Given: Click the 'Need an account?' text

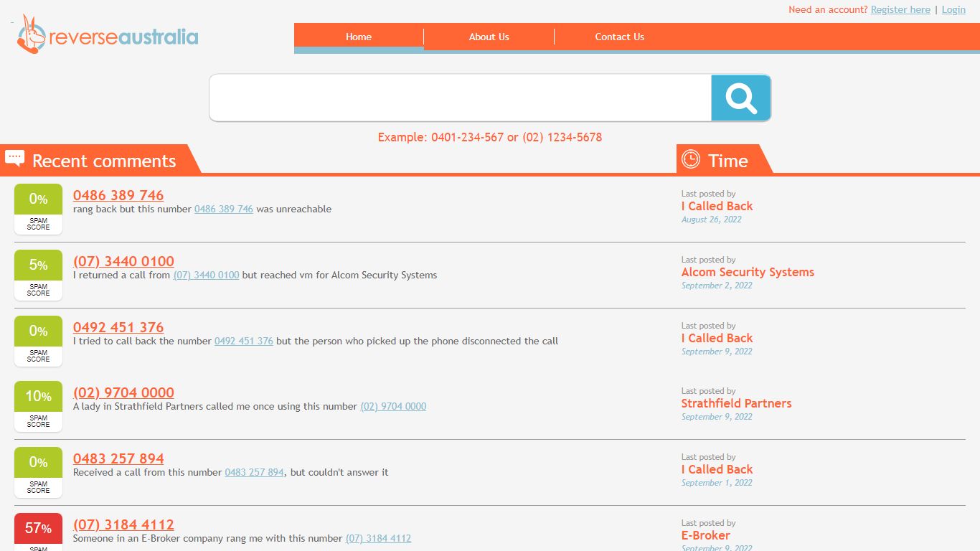Looking at the screenshot, I should pyautogui.click(x=828, y=9).
